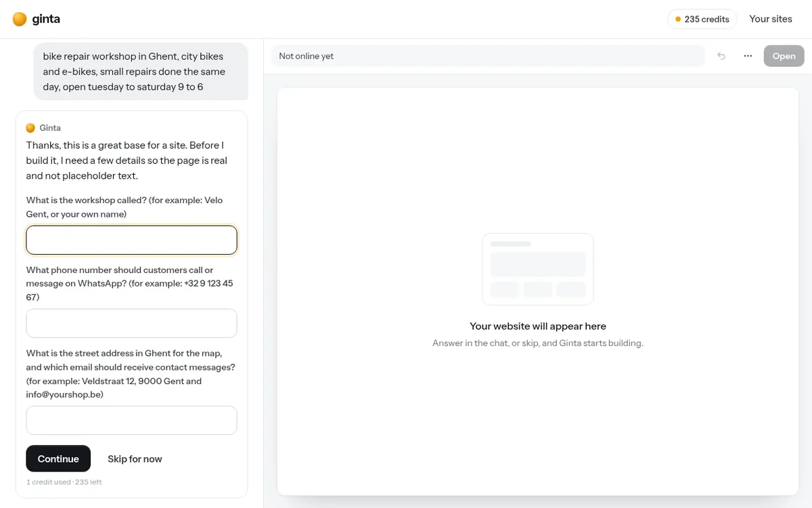Viewport: 812px width, 508px height.
Task: Click the 'ginta' brand name text
Action: 46,19
